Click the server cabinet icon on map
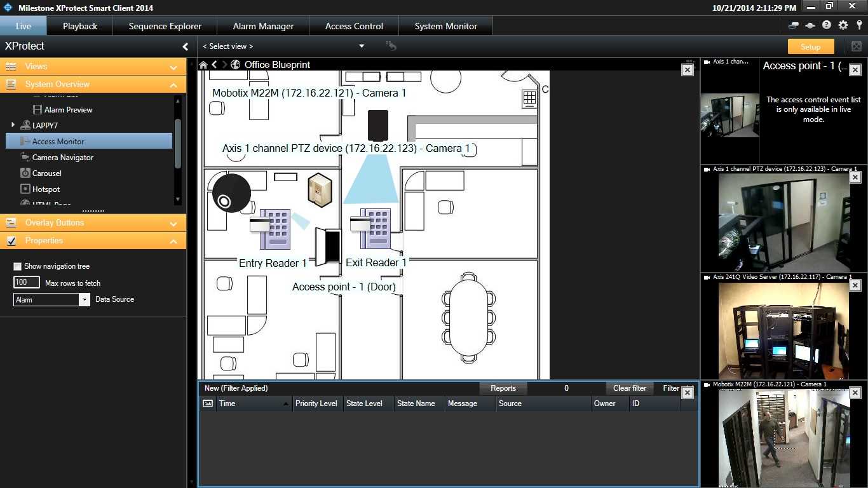Viewport: 868px width, 488px height. tap(320, 191)
